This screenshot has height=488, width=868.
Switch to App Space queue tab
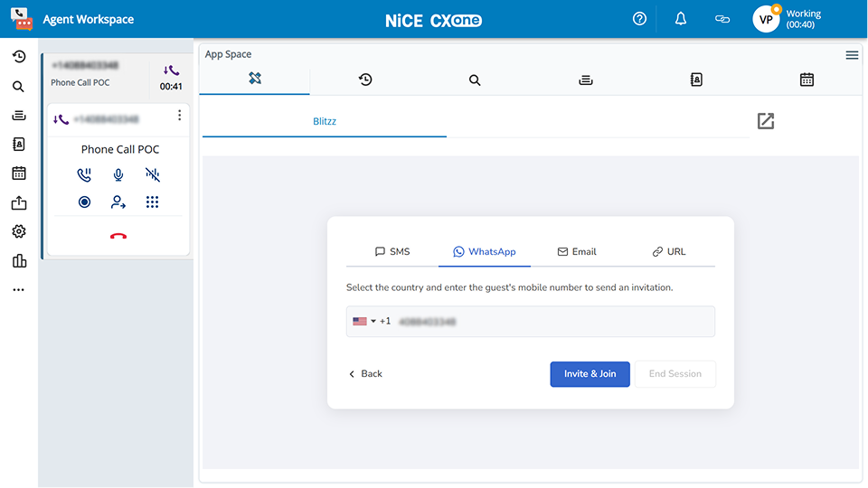coord(586,80)
